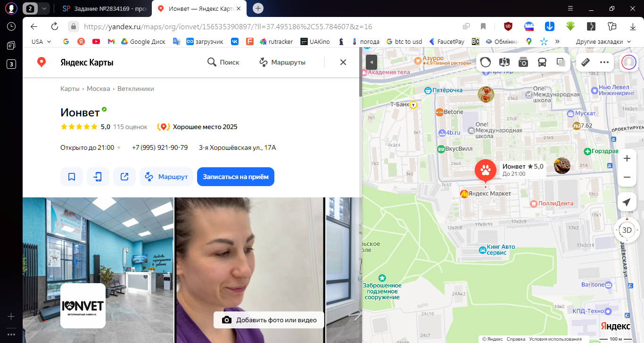
Task: Collapse the side panel with arrow
Action: (x=372, y=62)
